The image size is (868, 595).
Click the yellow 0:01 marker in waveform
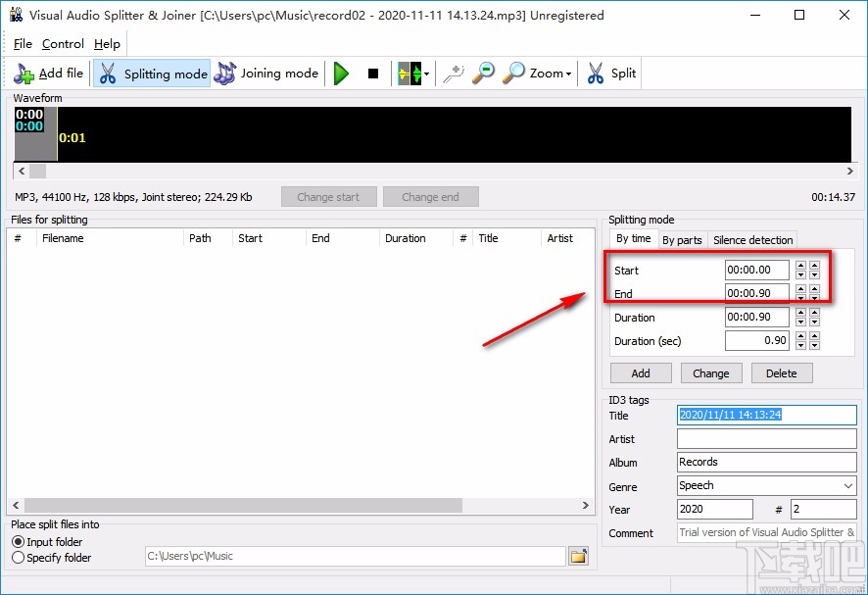[x=72, y=138]
